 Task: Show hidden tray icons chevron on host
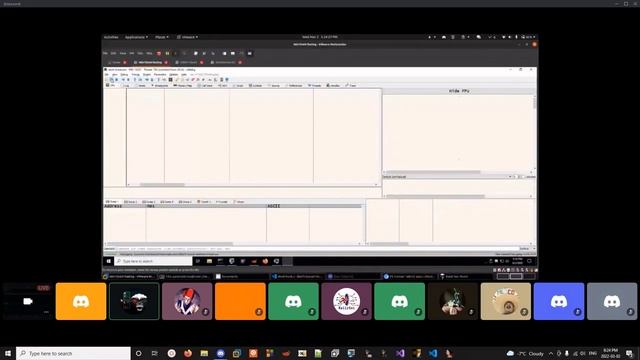coord(551,353)
